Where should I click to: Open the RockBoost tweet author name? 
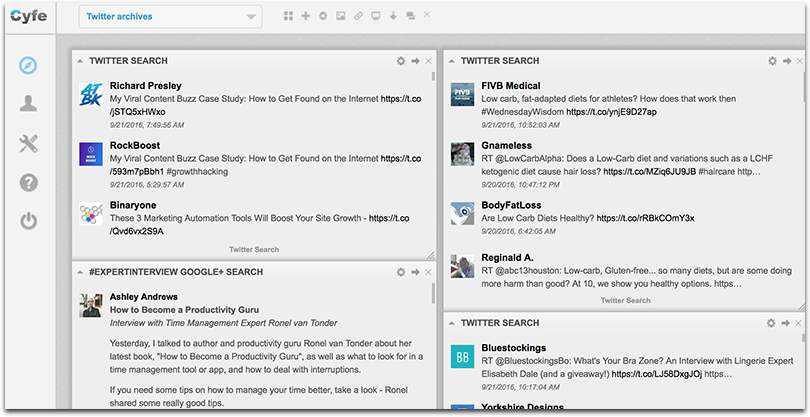(135, 146)
